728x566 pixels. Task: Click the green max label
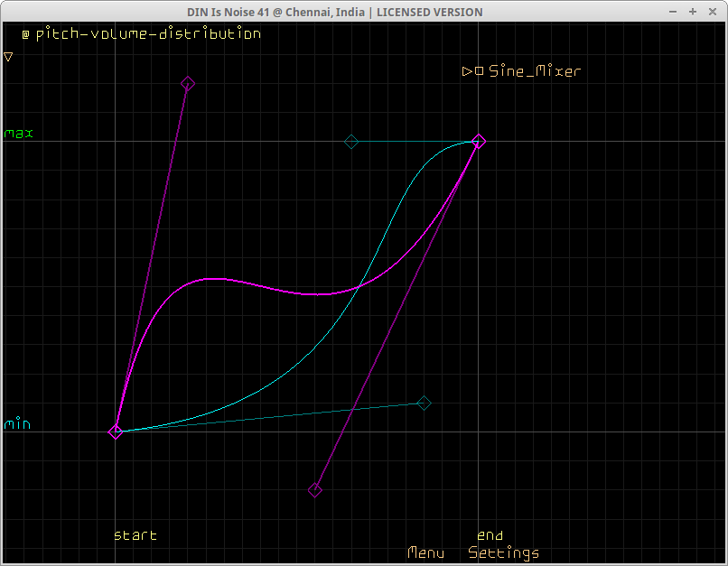(x=19, y=134)
